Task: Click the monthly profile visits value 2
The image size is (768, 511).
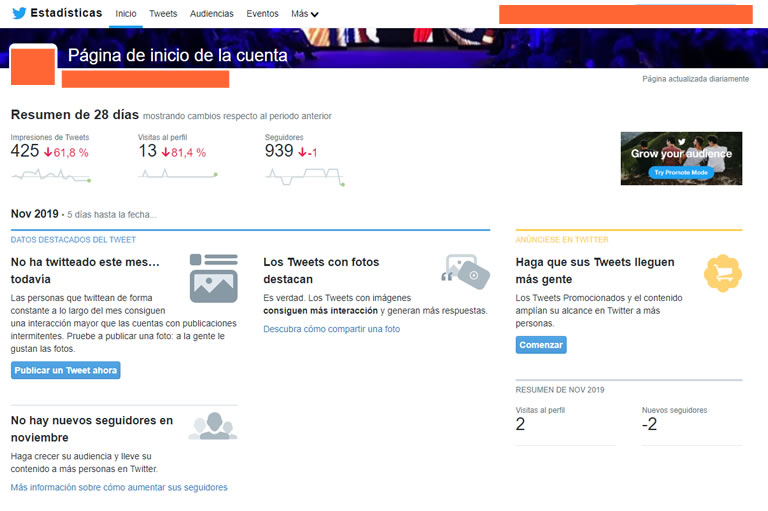Action: pos(520,424)
